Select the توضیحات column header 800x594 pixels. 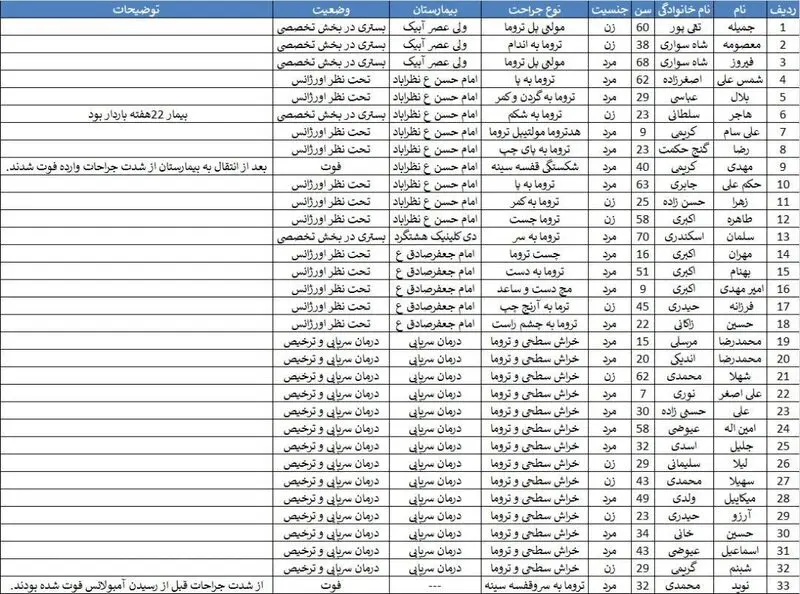coord(136,9)
